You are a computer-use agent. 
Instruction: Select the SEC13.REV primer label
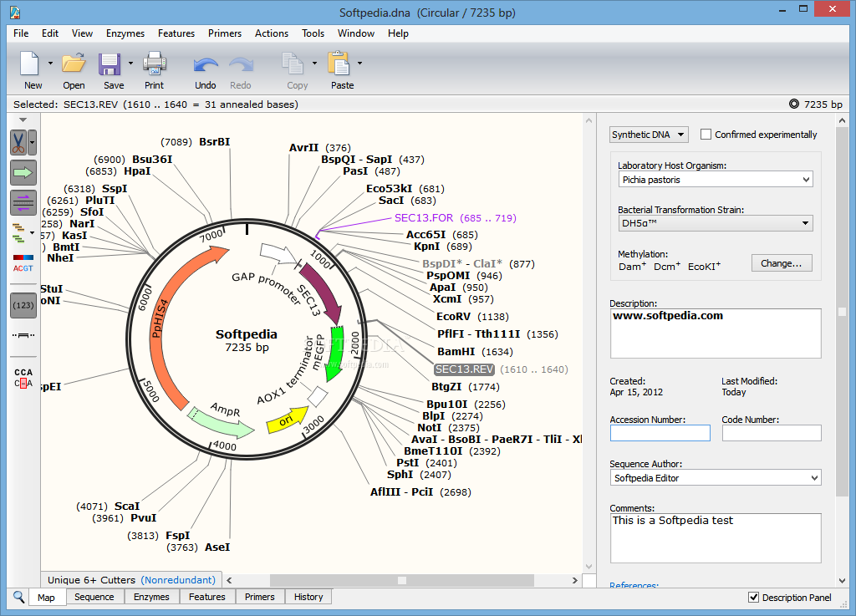pyautogui.click(x=464, y=369)
